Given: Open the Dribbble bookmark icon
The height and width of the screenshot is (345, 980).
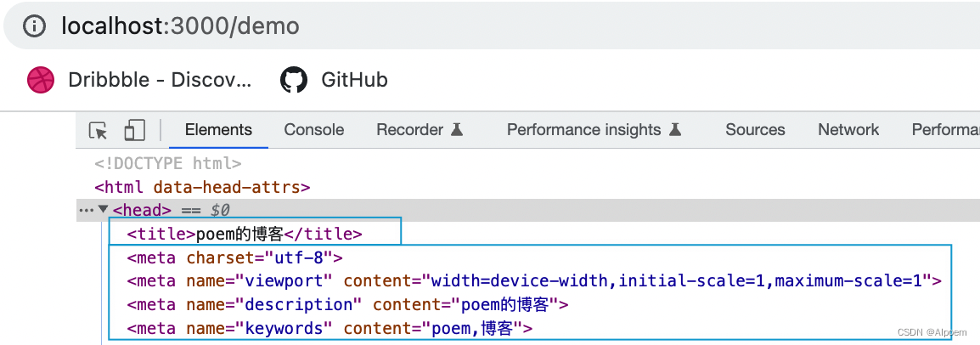Looking at the screenshot, I should point(42,80).
